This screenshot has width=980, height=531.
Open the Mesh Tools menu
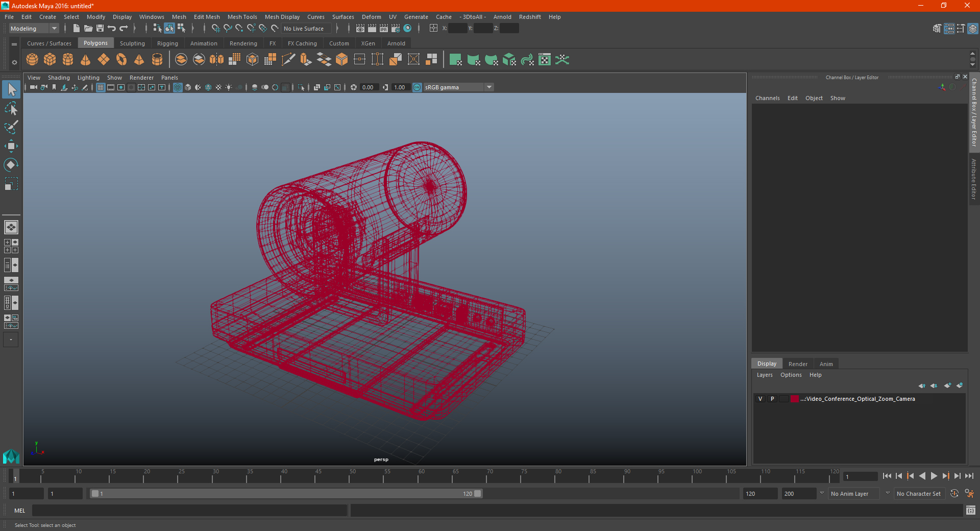242,17
